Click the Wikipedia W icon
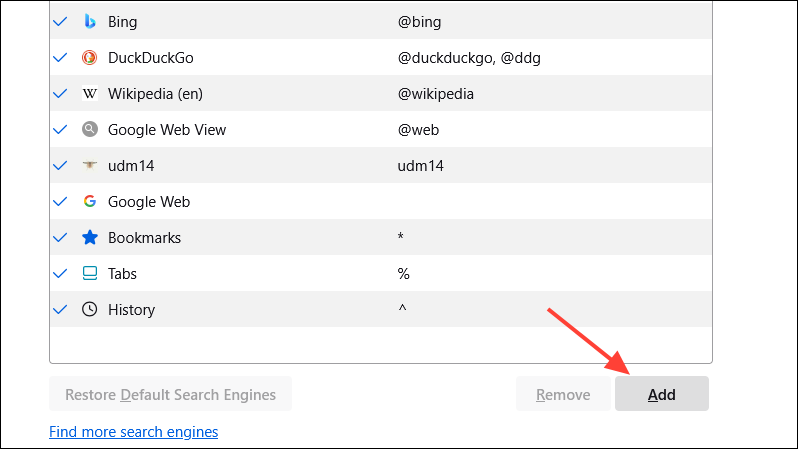 coord(90,94)
